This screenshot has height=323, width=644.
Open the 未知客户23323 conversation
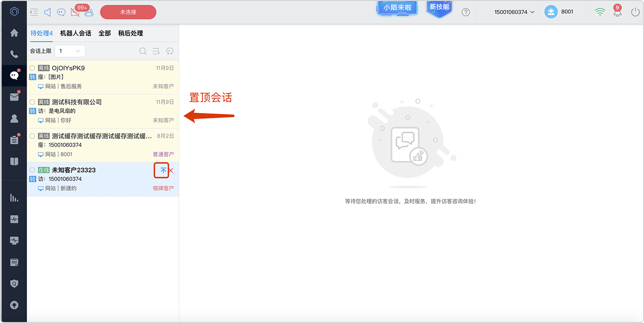tap(103, 179)
